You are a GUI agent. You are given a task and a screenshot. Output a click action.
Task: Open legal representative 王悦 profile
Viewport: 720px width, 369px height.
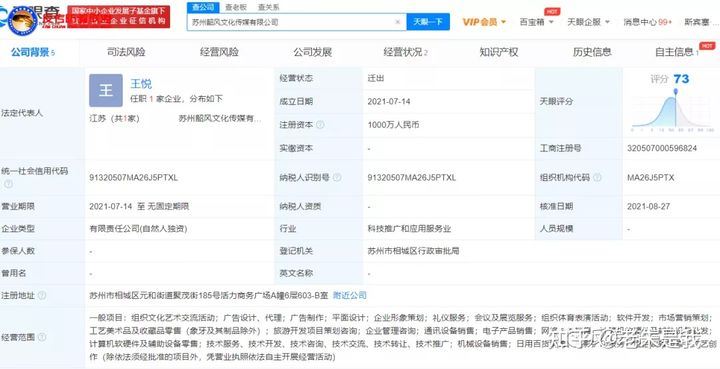coord(141,84)
